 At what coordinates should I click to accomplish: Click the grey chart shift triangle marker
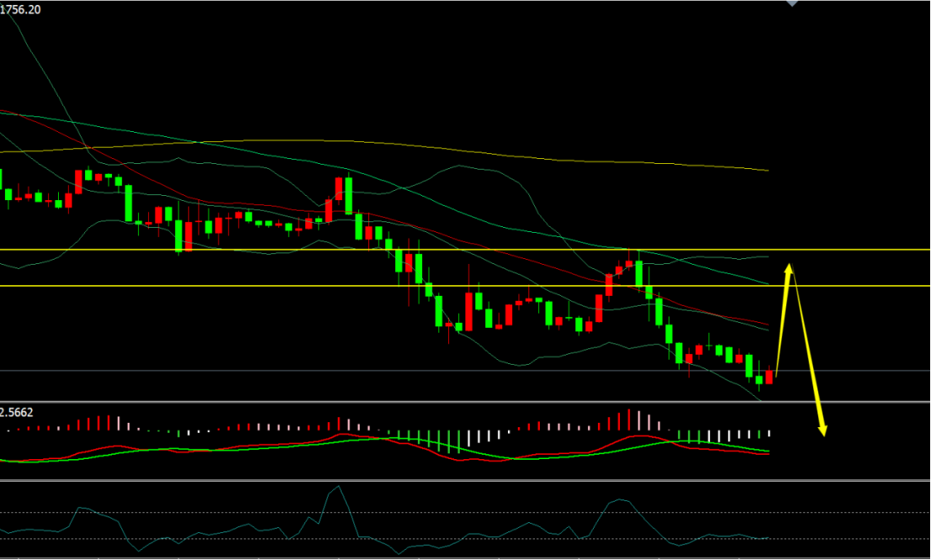(x=791, y=3)
